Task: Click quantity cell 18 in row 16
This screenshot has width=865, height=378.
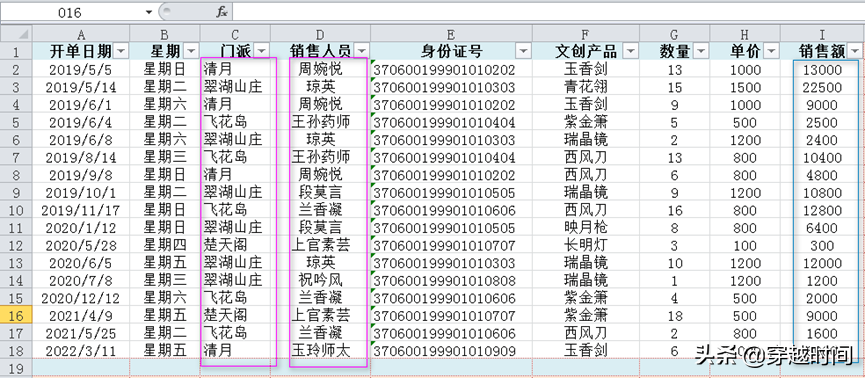Action: click(x=675, y=316)
